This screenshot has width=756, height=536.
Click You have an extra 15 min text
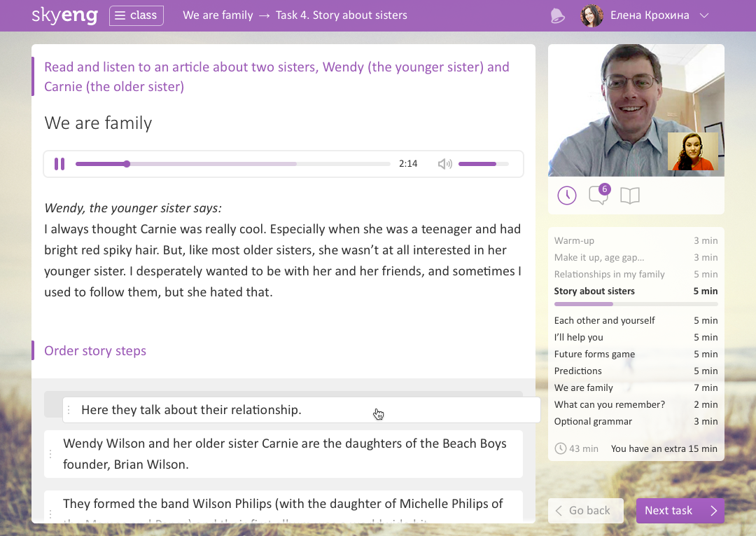point(664,448)
